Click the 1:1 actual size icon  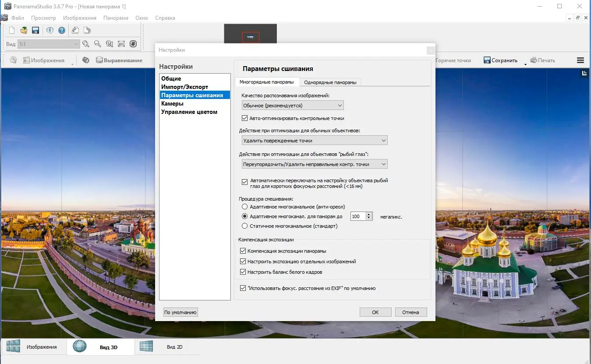pyautogui.click(x=110, y=44)
